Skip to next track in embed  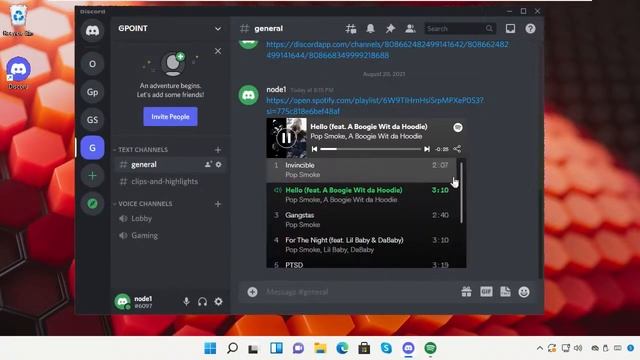pos(427,149)
